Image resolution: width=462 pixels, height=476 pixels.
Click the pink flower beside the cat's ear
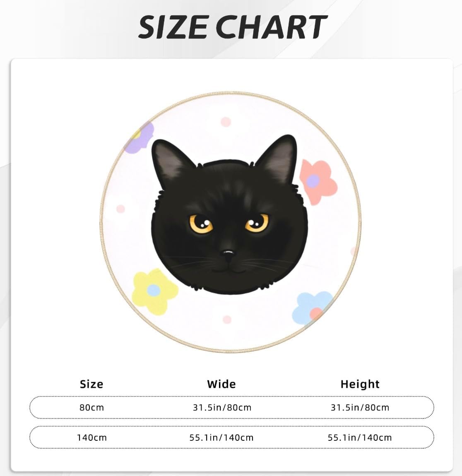(318, 181)
